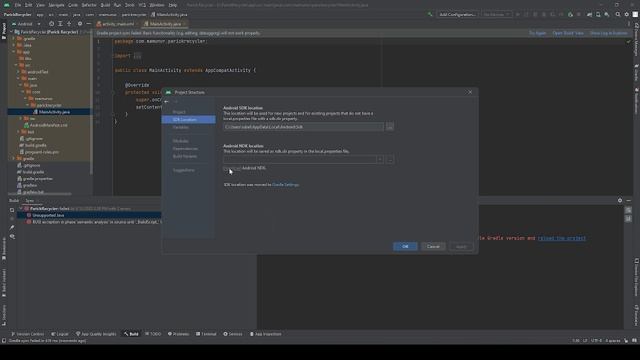
Task: Go back using dialog back arrow
Action: pyautogui.click(x=167, y=102)
